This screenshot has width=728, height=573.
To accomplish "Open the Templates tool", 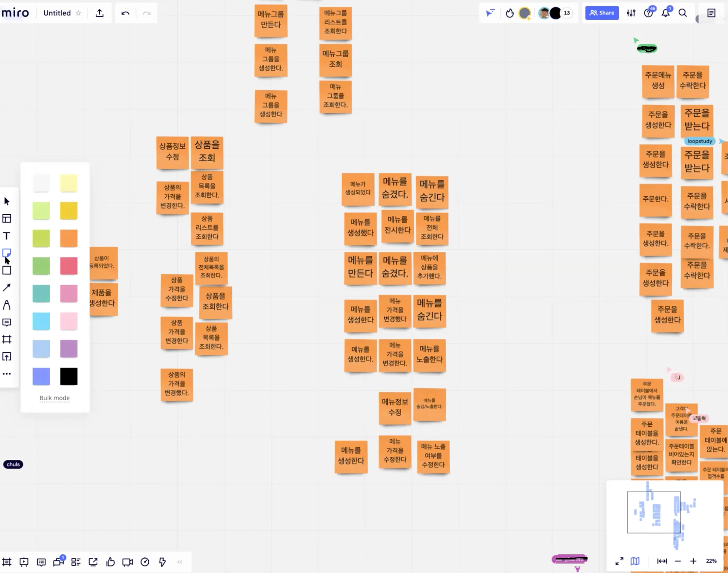I will pyautogui.click(x=6, y=219).
